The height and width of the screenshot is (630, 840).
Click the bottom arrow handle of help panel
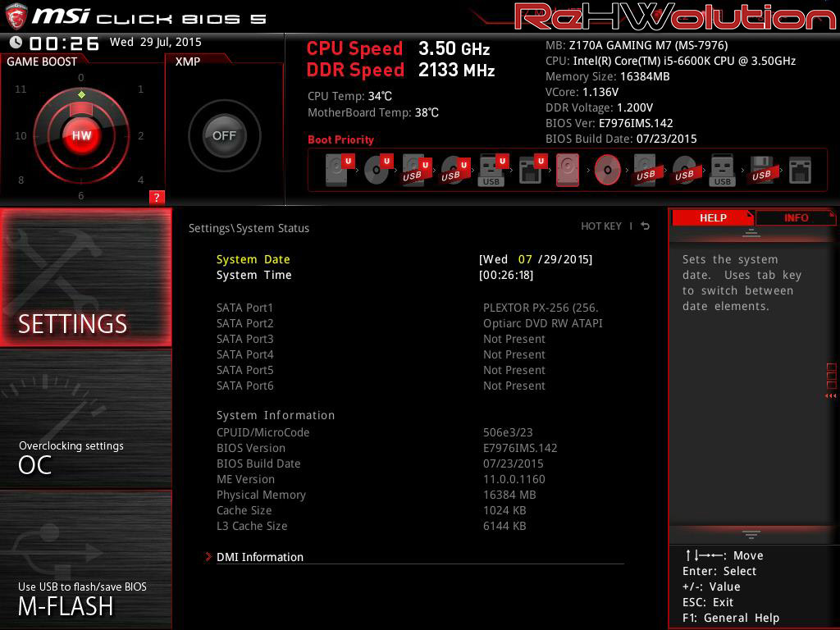(751, 534)
